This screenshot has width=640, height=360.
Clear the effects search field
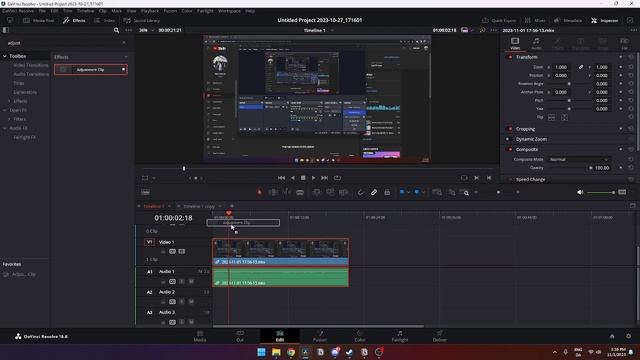[x=124, y=43]
